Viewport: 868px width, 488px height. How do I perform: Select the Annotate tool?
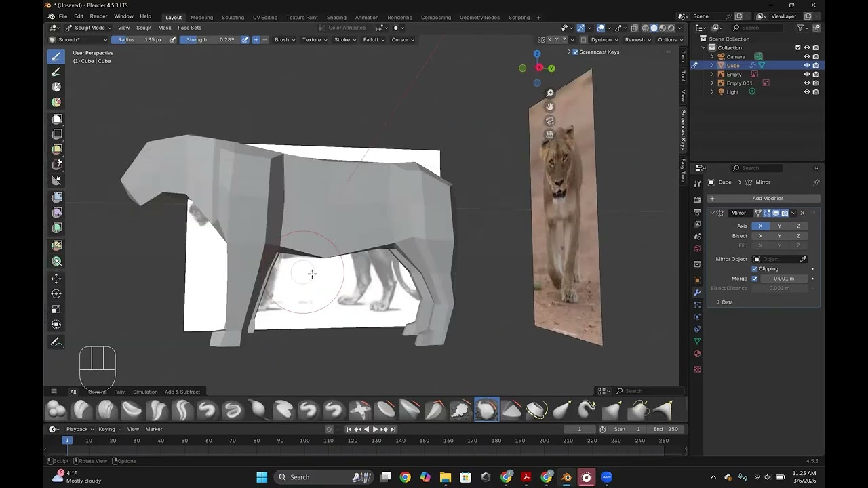56,342
